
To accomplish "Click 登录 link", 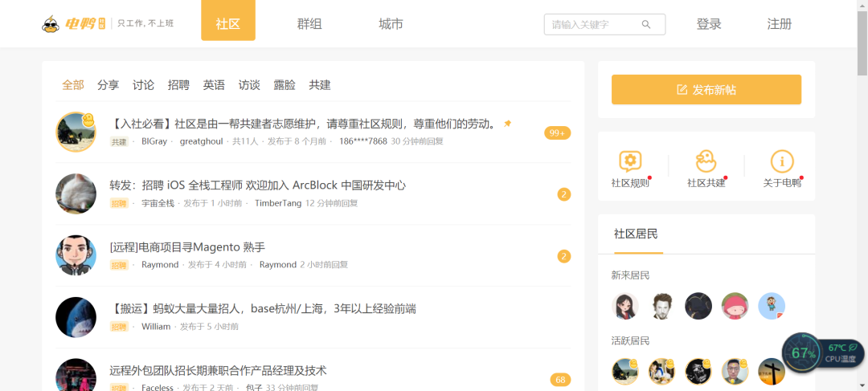I will [709, 24].
